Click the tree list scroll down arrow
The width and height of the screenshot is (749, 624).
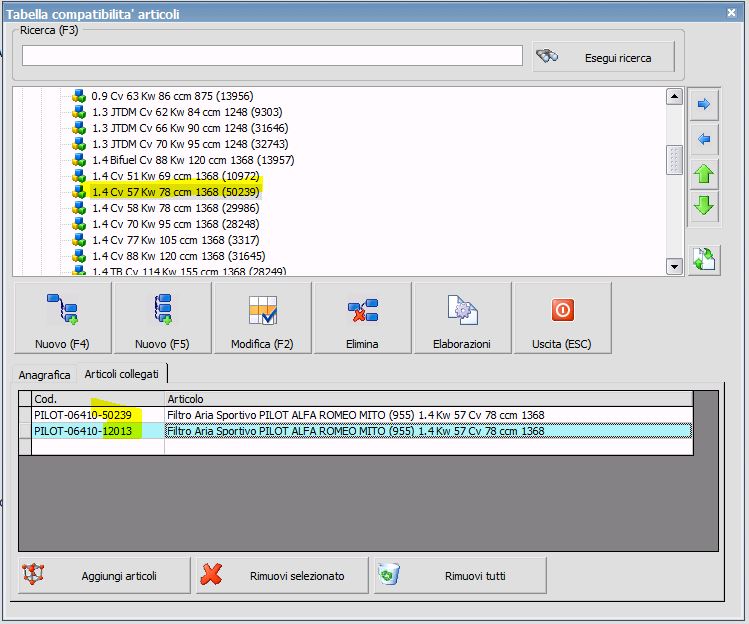[674, 266]
